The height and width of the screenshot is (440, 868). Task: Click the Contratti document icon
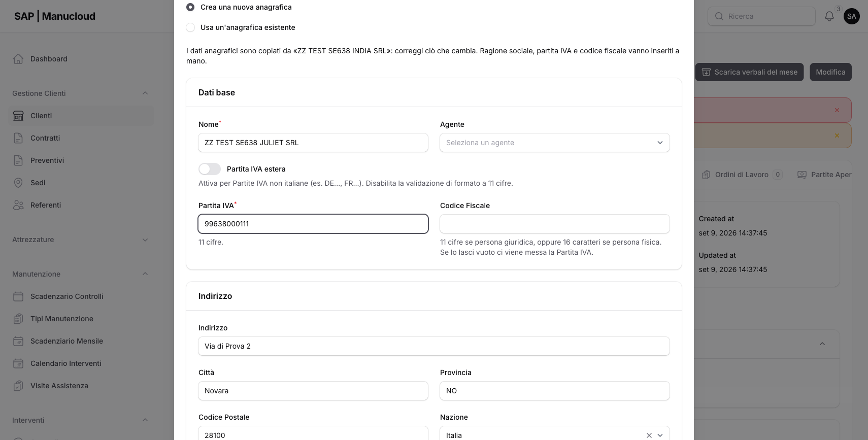click(18, 138)
